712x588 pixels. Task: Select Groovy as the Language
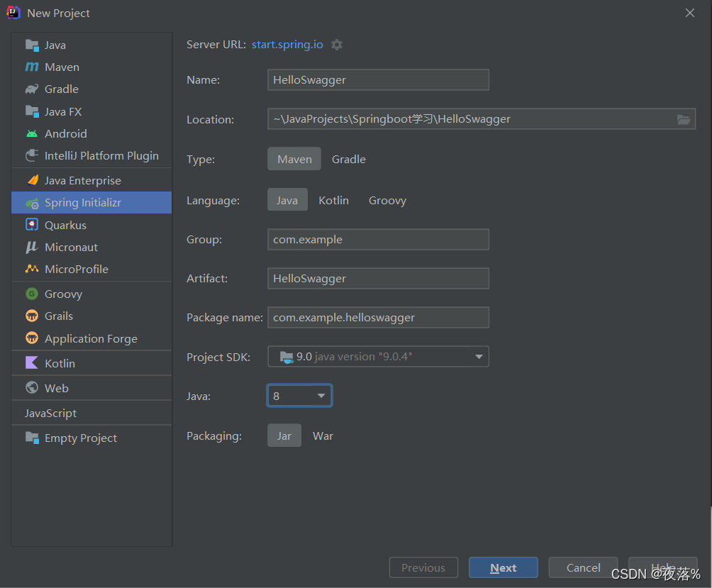point(387,201)
